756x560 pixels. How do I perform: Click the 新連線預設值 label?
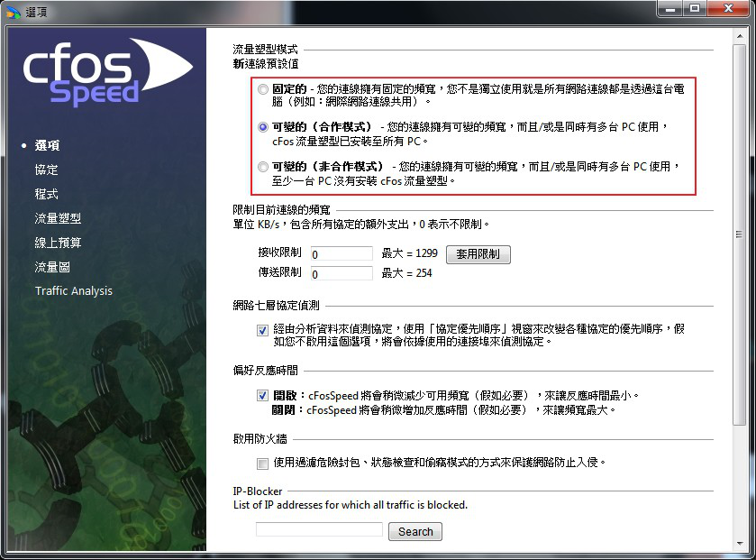click(x=266, y=64)
